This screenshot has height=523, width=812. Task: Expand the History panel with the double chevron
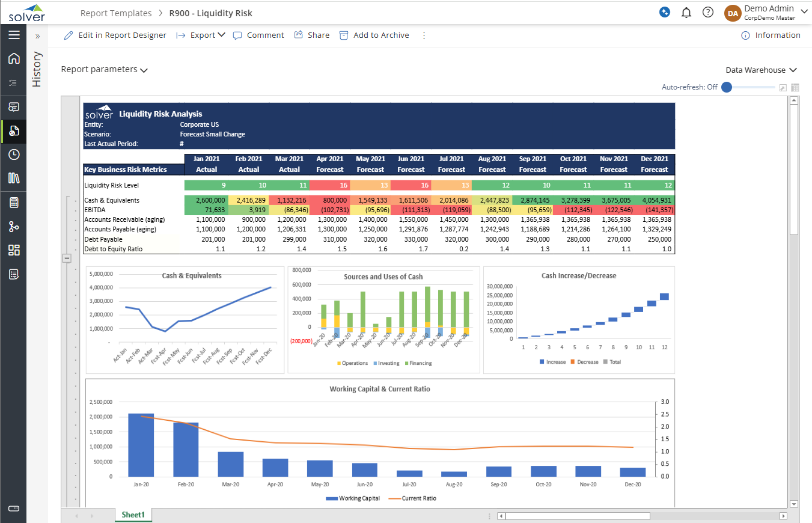pos(37,36)
